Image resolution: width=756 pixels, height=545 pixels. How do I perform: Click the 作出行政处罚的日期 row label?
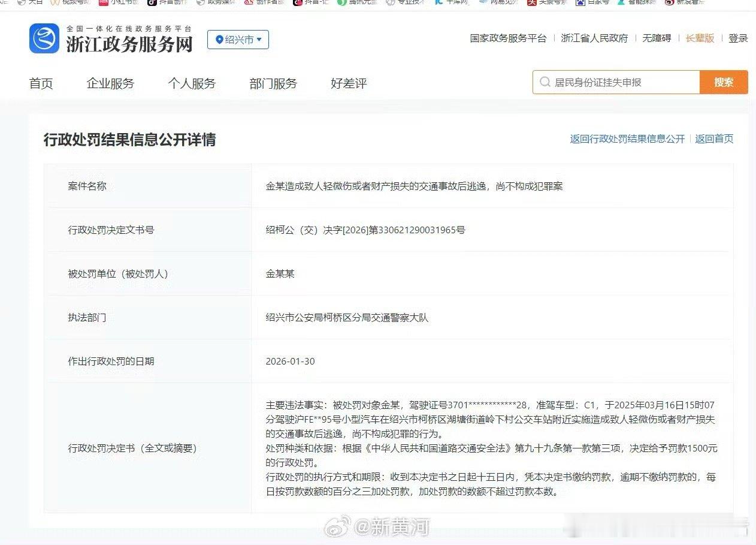(111, 361)
